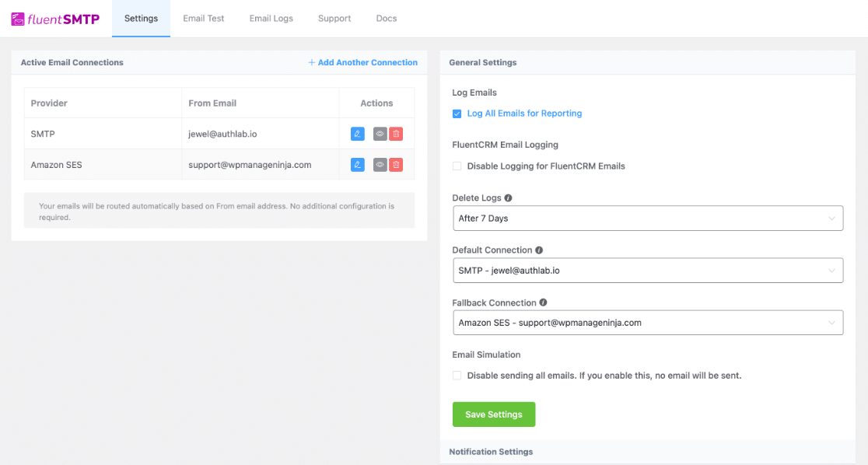Click the FluentSMTP logo
This screenshot has width=868, height=465.
55,19
